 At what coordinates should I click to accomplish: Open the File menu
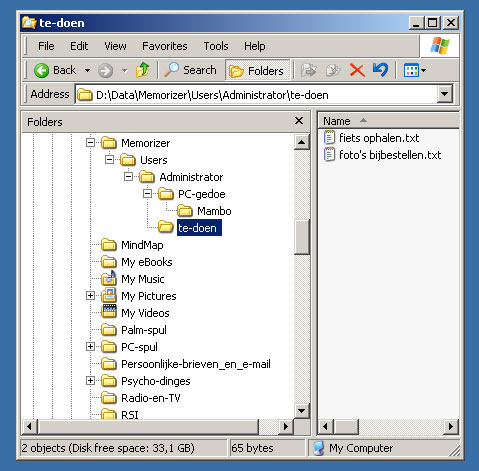pyautogui.click(x=46, y=46)
